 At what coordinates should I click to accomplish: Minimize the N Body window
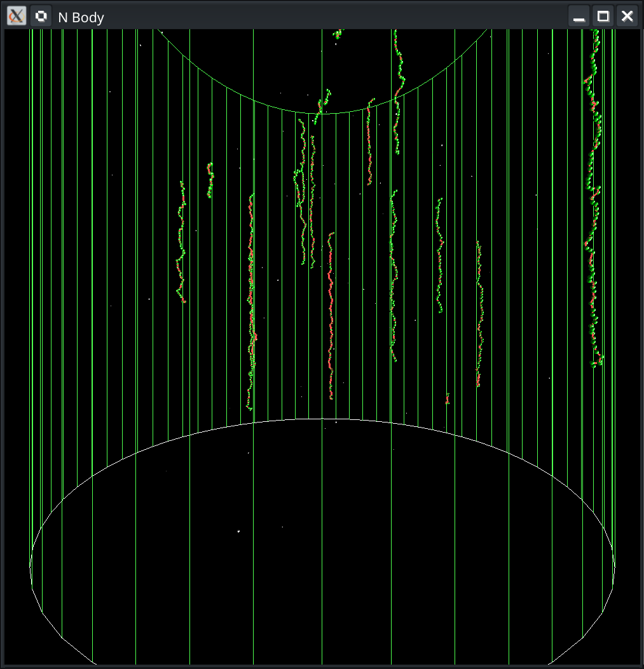(x=579, y=17)
